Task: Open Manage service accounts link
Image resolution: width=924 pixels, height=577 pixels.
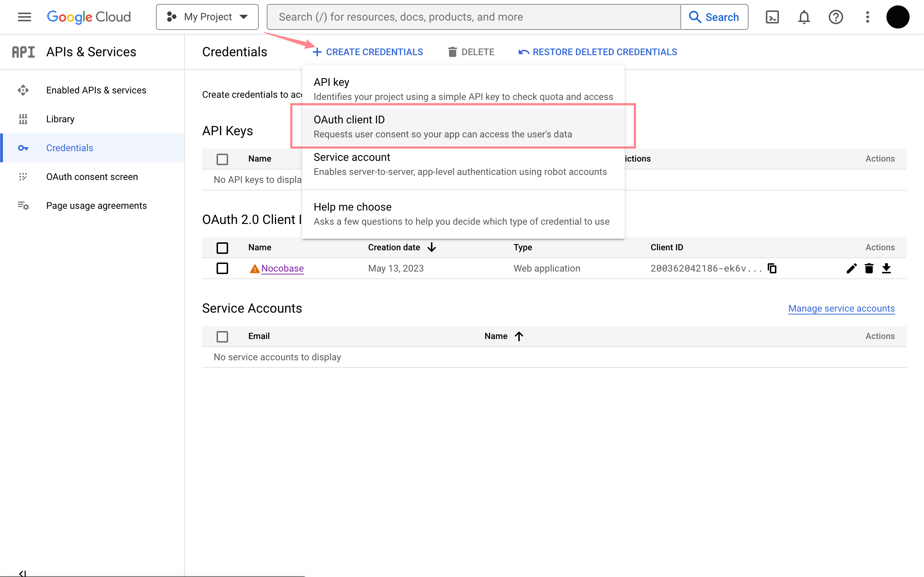Action: pos(841,308)
